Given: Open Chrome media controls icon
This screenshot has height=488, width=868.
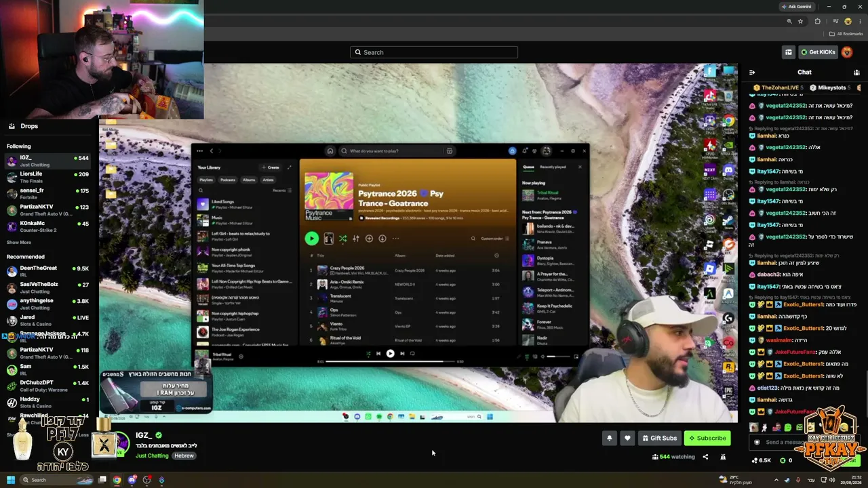Looking at the screenshot, I should click(x=835, y=21).
